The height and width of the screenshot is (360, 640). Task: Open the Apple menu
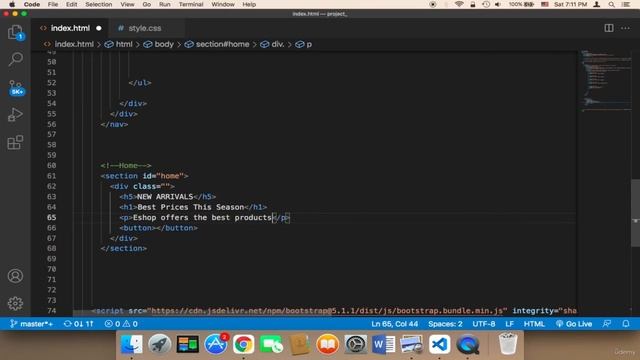pyautogui.click(x=12, y=4)
